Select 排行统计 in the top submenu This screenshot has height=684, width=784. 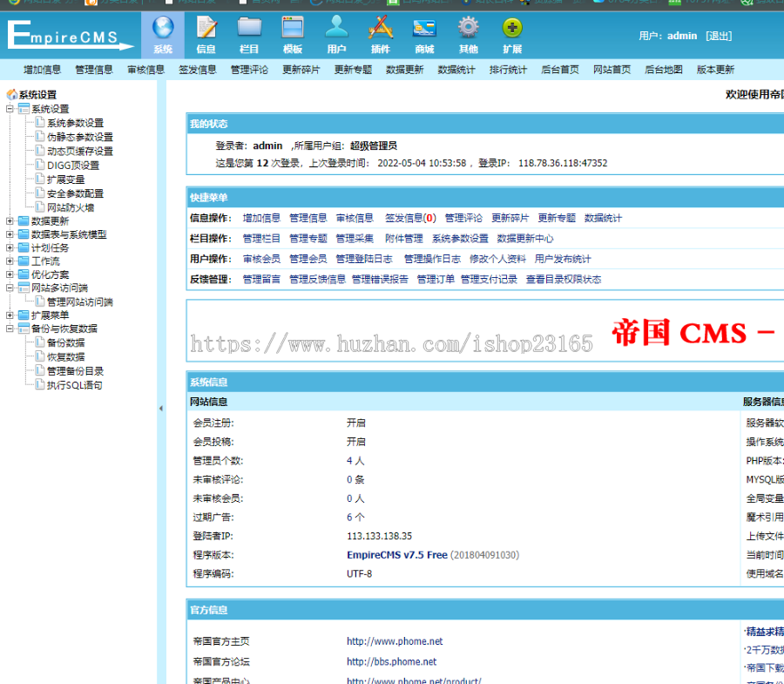(x=508, y=70)
